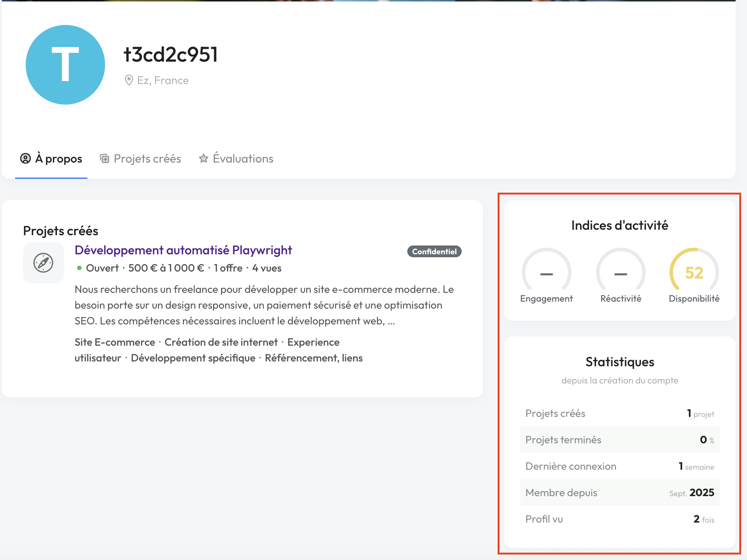747x560 pixels.
Task: Click the blue T profile avatar
Action: (65, 65)
